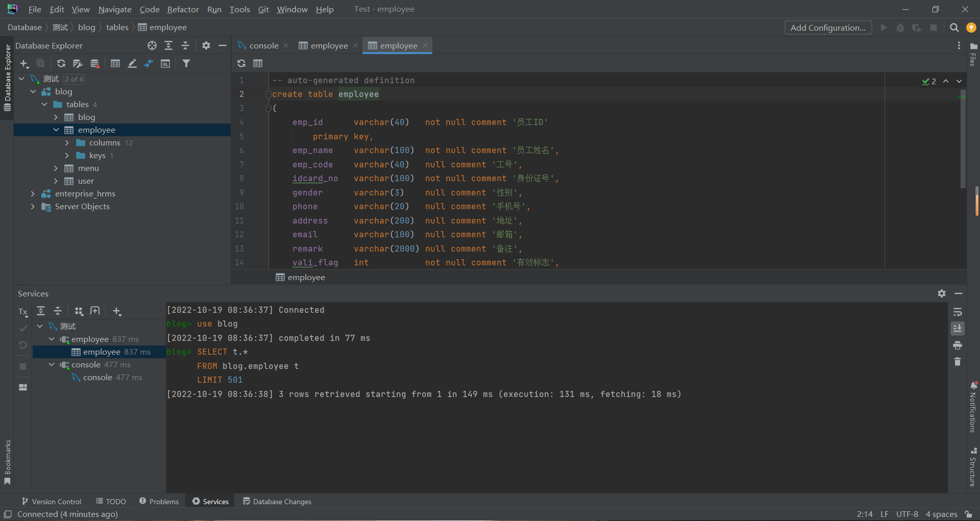Screen dimensions: 980x521
Task: Expand all nodes in Database Explorer
Action: click(168, 45)
